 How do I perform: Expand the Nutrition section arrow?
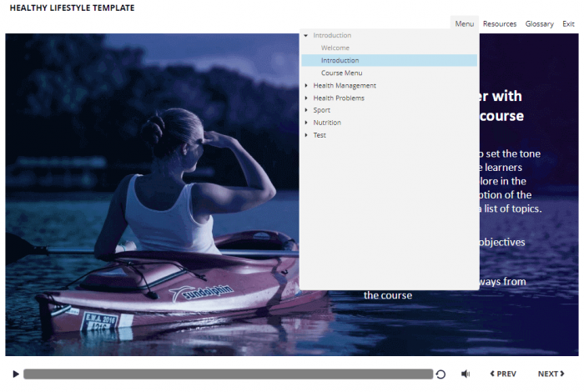[x=306, y=123]
